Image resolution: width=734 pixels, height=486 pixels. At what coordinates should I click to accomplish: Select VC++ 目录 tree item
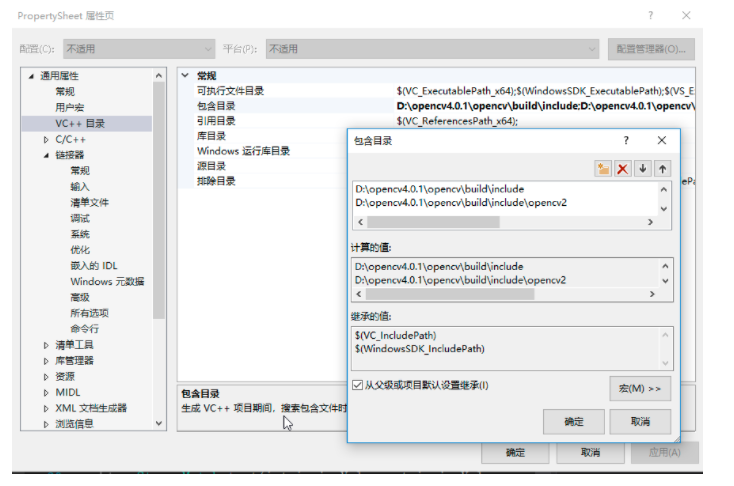pyautogui.click(x=80, y=123)
